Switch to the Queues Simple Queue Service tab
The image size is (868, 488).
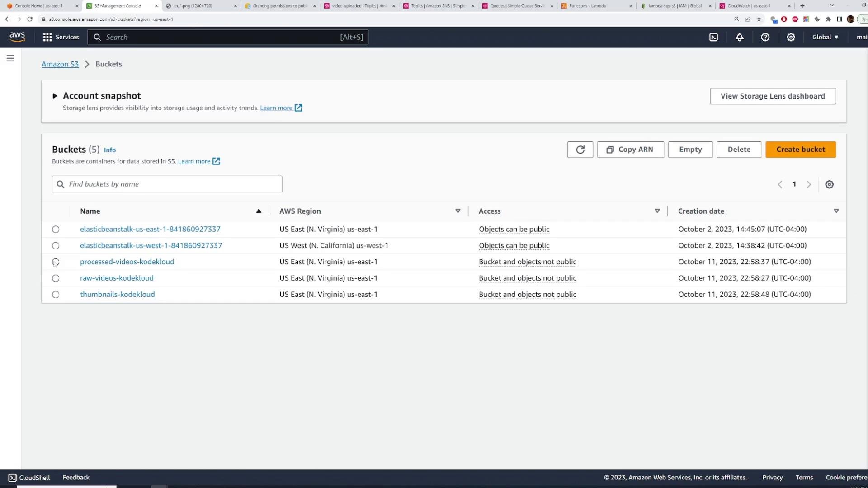click(518, 6)
